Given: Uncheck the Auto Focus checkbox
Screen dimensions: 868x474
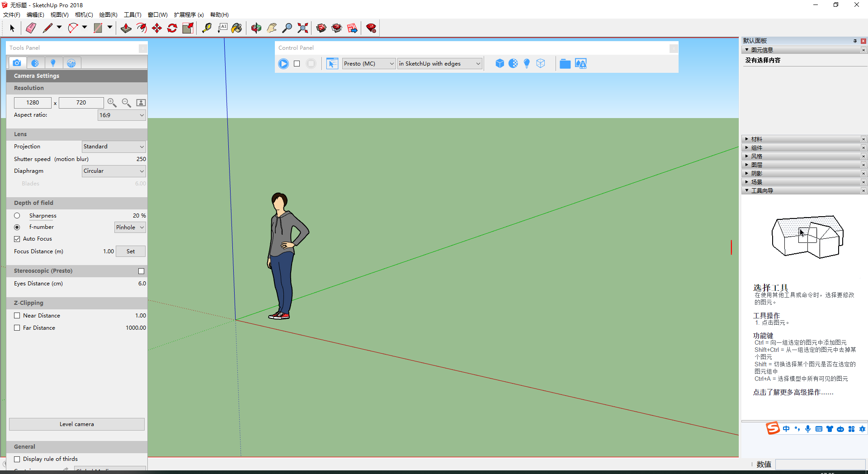Looking at the screenshot, I should coord(17,239).
